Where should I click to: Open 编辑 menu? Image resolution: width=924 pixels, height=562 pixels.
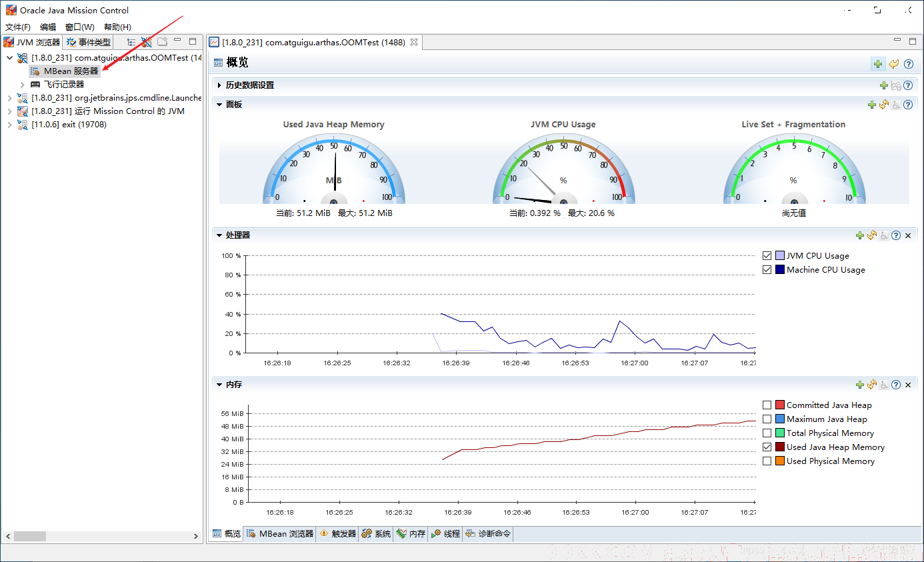tap(48, 27)
